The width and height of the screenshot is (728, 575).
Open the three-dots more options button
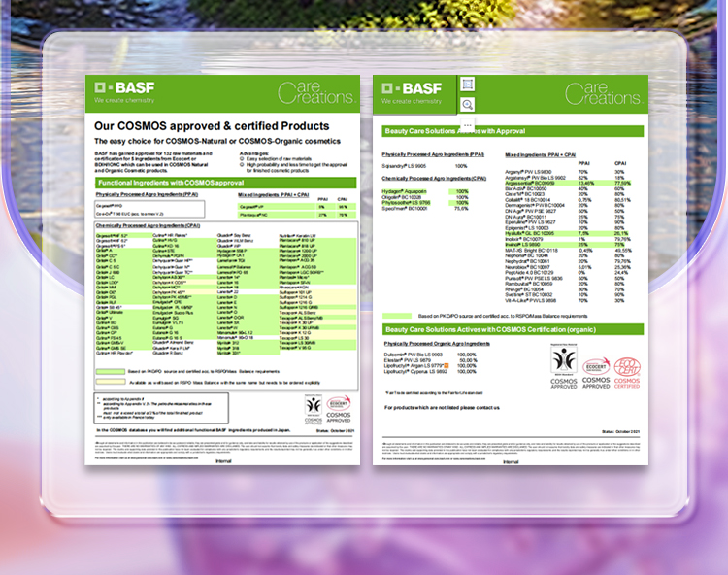468,125
